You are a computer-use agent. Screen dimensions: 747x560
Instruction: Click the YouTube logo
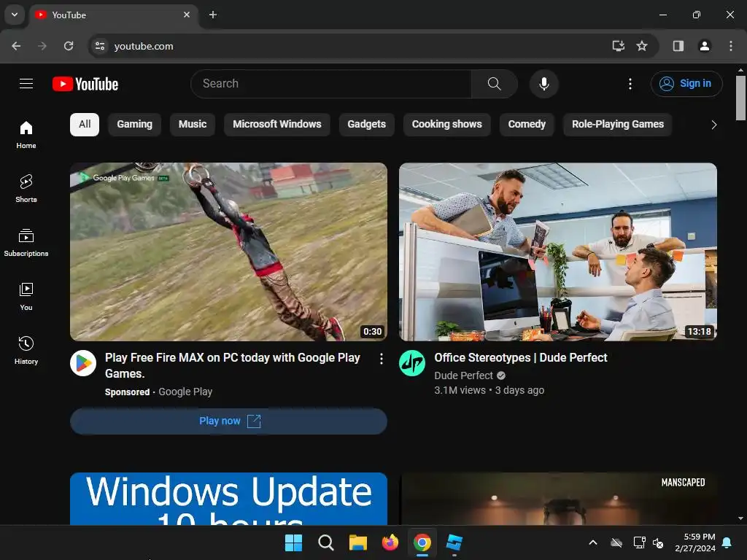85,84
